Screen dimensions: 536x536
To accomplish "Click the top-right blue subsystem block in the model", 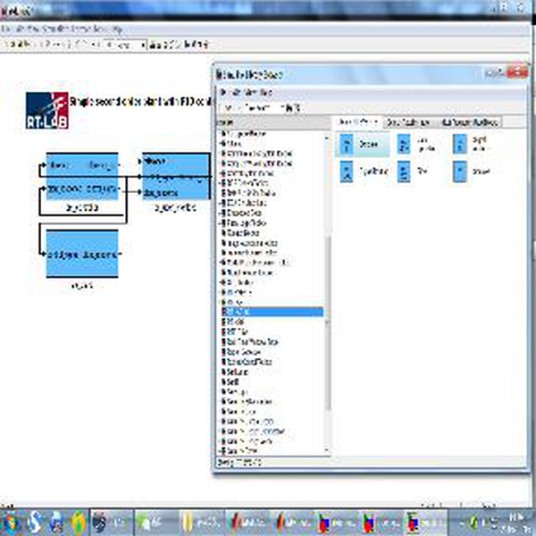I will [x=176, y=176].
